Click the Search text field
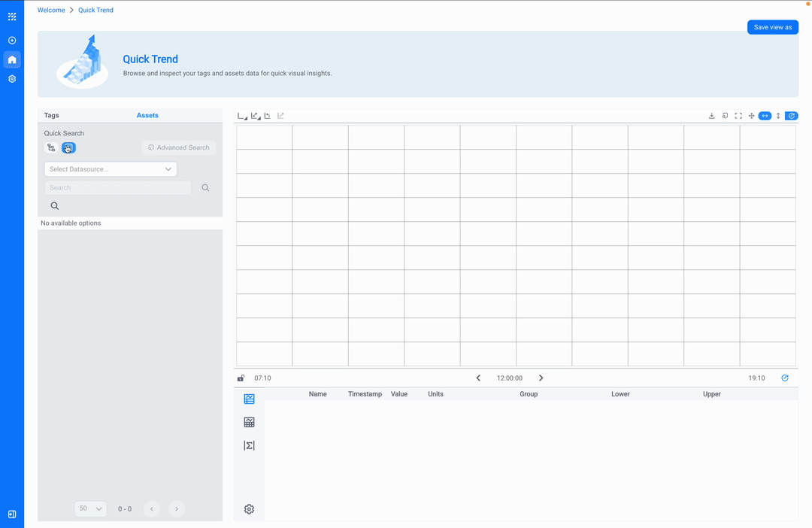Screen dimensions: 812x528 (x=117, y=188)
